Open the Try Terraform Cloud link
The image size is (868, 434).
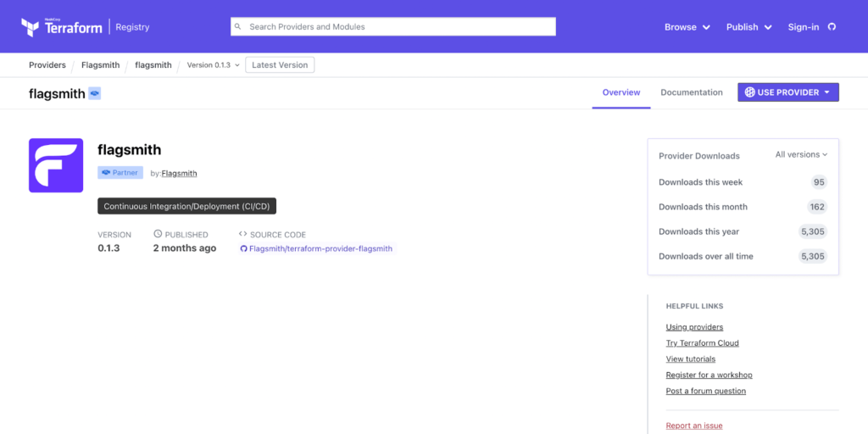point(702,343)
